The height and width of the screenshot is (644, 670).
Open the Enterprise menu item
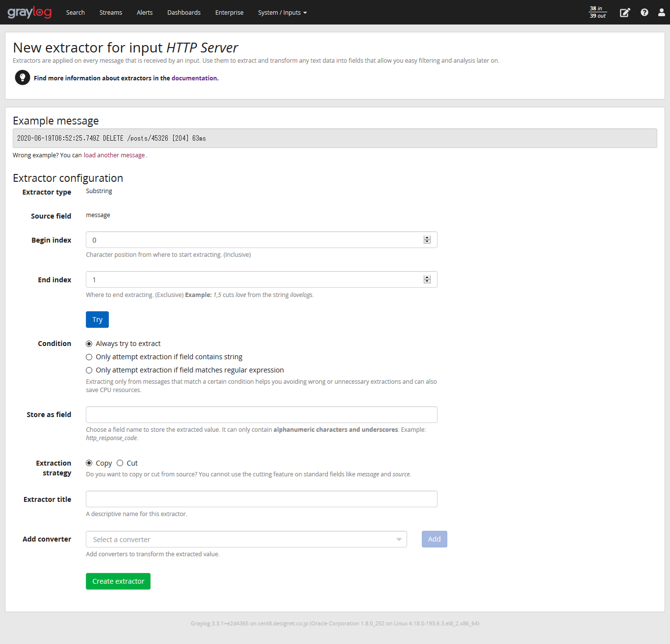(x=229, y=13)
